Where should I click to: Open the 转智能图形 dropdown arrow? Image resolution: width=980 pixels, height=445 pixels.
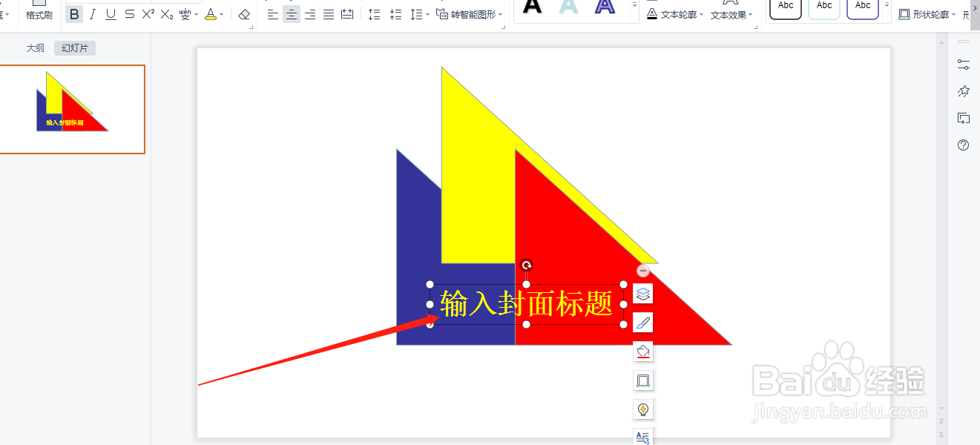tap(501, 15)
